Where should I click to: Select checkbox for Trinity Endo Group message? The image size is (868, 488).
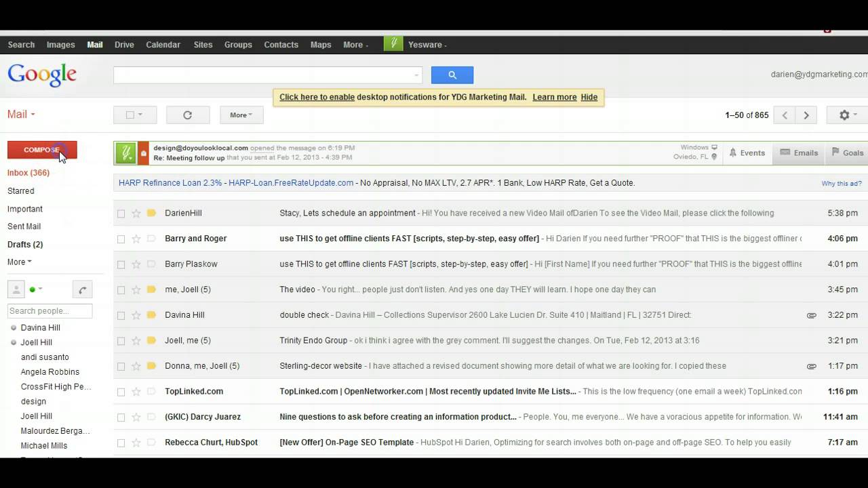pyautogui.click(x=121, y=341)
